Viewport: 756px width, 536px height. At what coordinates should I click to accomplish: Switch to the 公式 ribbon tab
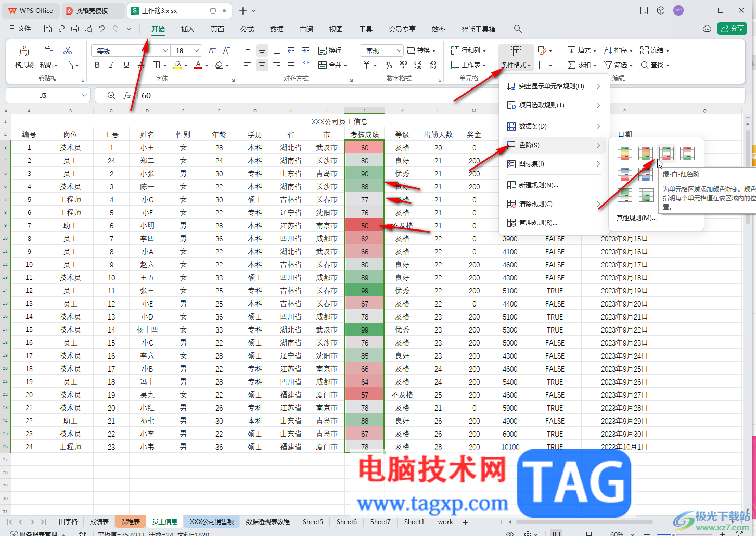click(x=247, y=29)
